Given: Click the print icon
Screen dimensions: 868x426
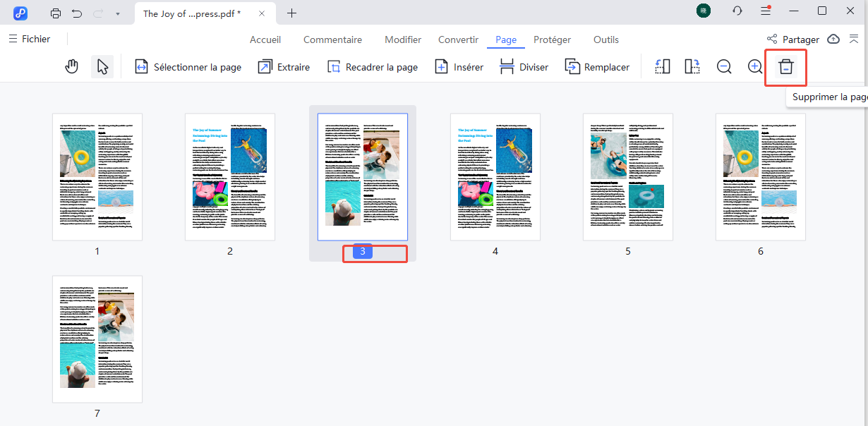Looking at the screenshot, I should click(x=56, y=13).
